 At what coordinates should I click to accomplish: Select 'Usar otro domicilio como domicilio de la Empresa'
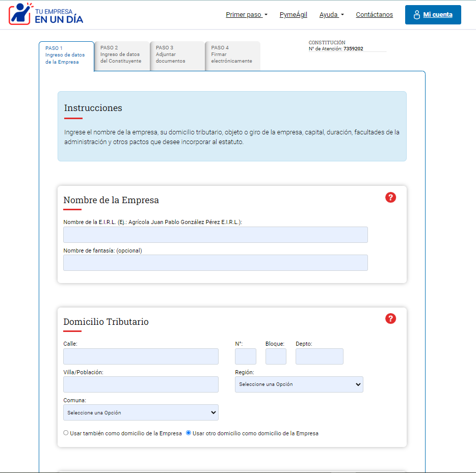point(189,432)
